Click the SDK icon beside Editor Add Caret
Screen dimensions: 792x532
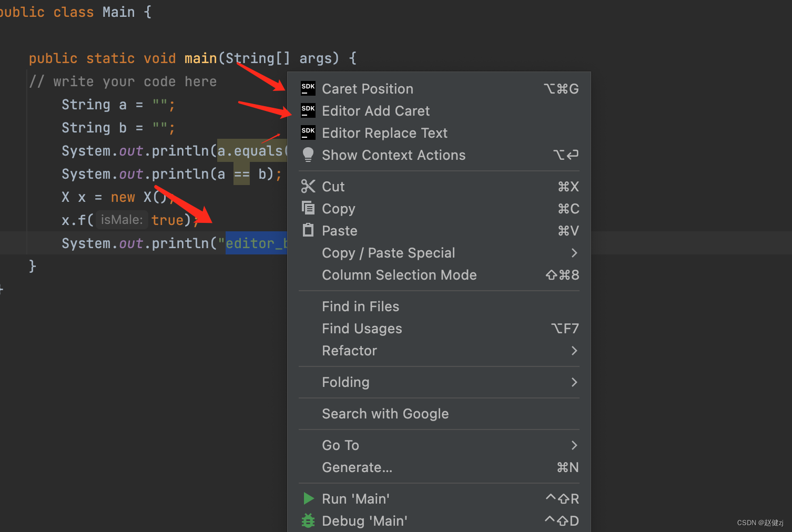308,110
